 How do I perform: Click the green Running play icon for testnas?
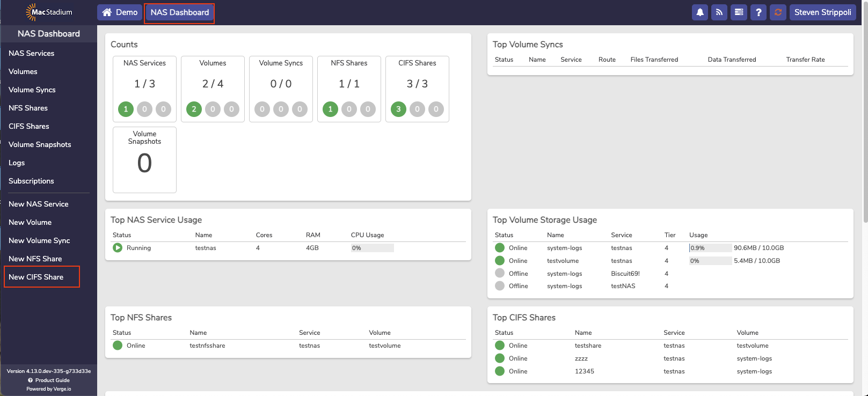(x=118, y=248)
